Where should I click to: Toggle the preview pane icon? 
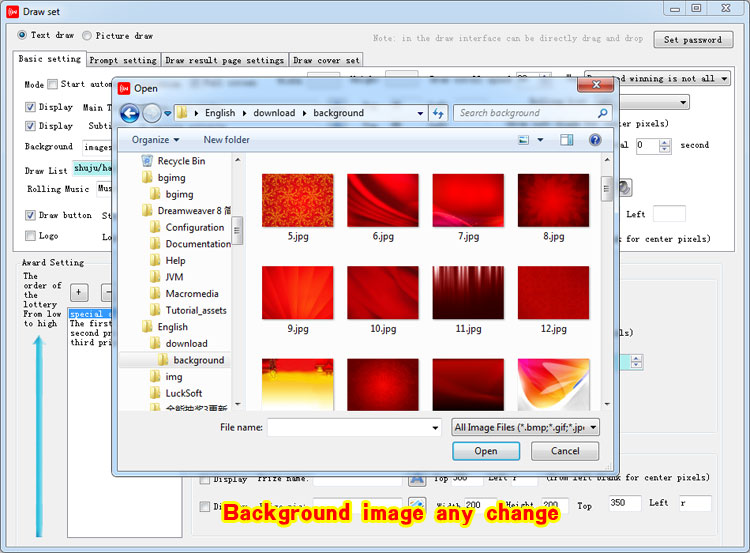[567, 140]
